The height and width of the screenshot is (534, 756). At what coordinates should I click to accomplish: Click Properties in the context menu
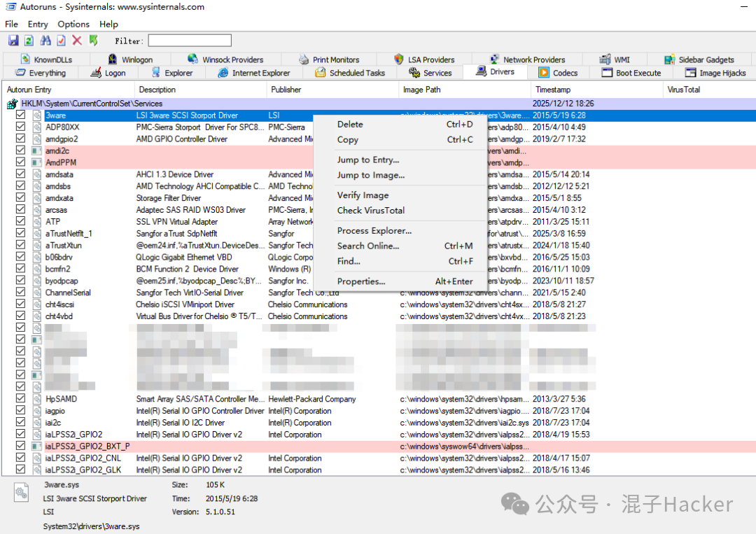point(358,281)
